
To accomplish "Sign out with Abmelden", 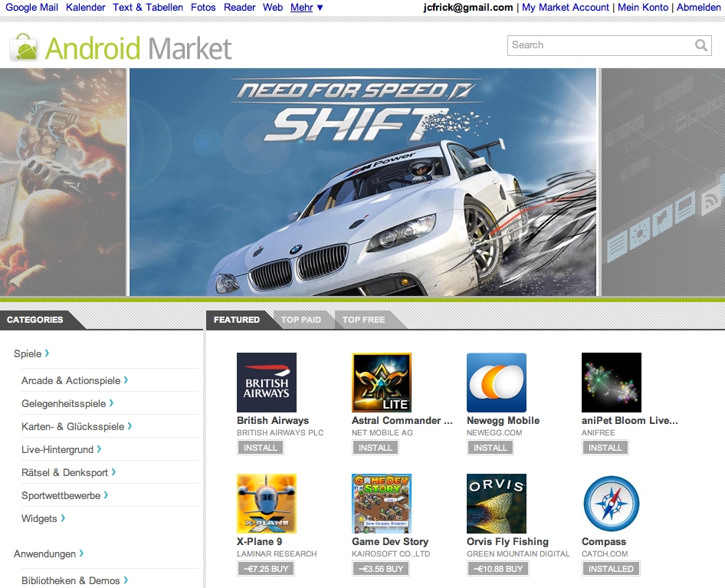I will coord(699,8).
